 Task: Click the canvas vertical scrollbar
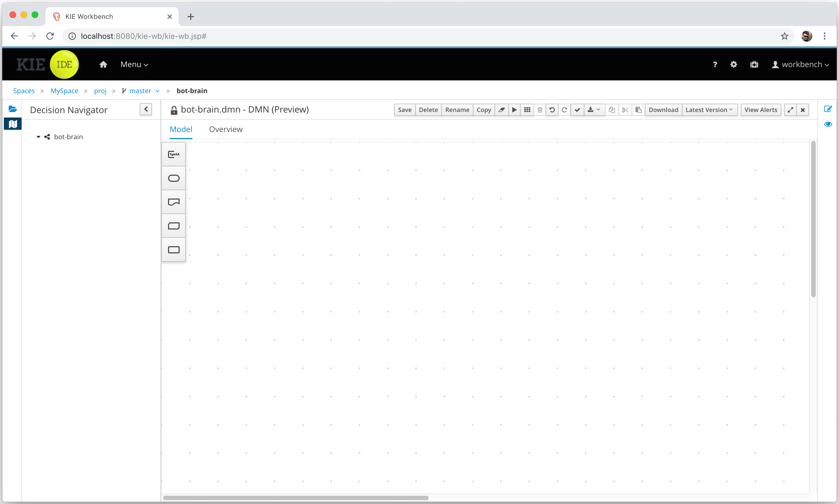coord(813,219)
